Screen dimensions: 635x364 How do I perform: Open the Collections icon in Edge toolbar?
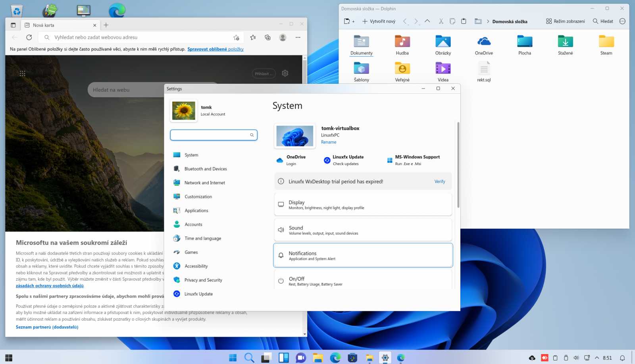(x=267, y=37)
